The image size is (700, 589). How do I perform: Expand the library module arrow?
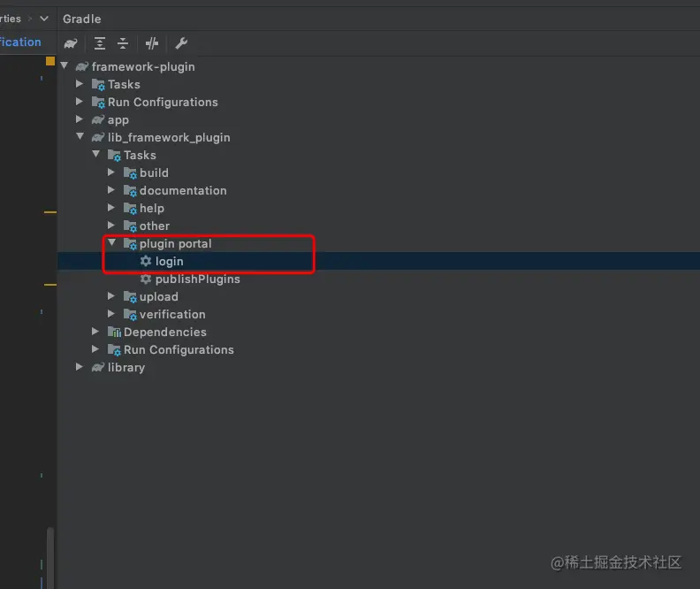pyautogui.click(x=80, y=367)
